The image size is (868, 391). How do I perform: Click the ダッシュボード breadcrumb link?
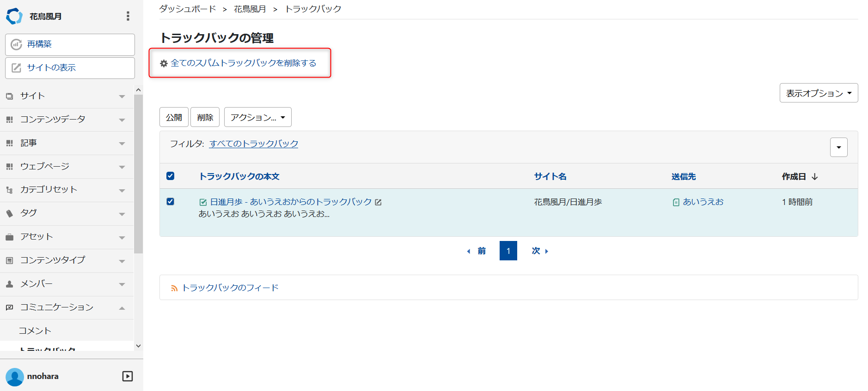point(188,9)
